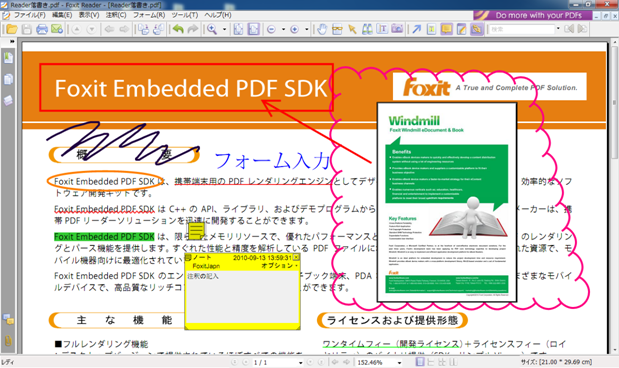Click the vertical scrollbar down arrow

(x=615, y=350)
